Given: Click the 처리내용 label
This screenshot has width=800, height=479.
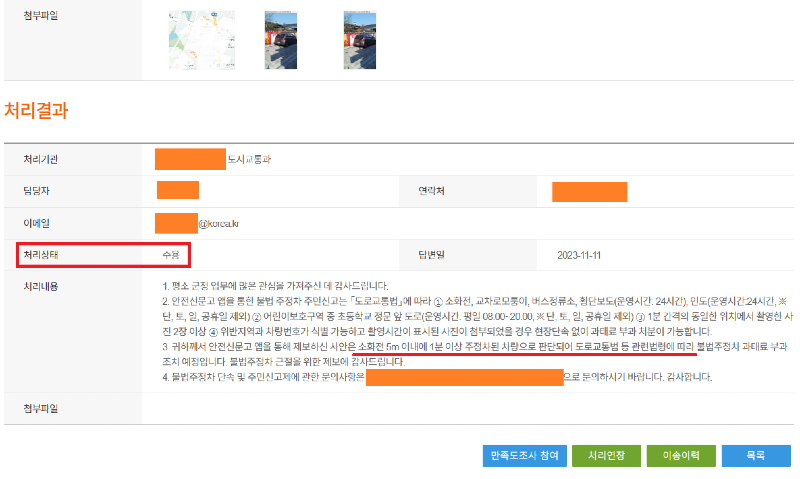Looking at the screenshot, I should tap(41, 286).
